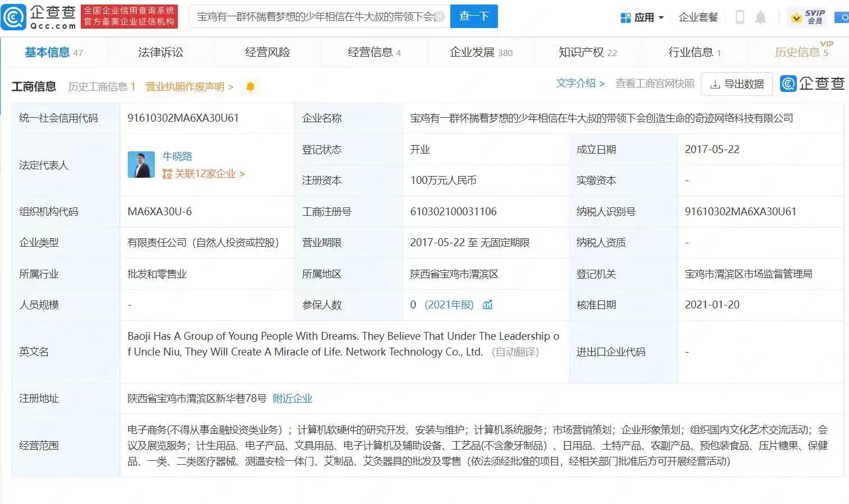
Task: Select the address 陕西省宝鸡市渭滨区新华巷78号
Action: (197, 399)
